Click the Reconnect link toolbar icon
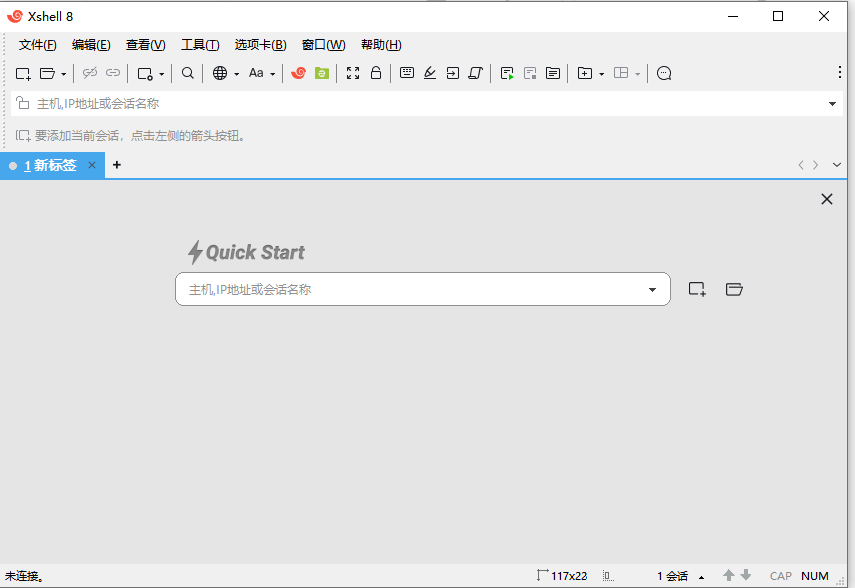 pyautogui.click(x=113, y=73)
